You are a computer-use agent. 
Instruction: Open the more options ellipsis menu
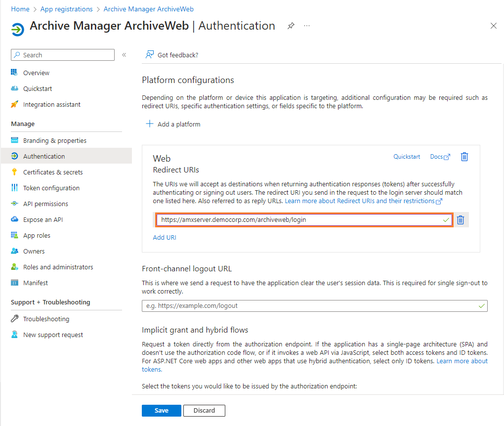click(307, 26)
